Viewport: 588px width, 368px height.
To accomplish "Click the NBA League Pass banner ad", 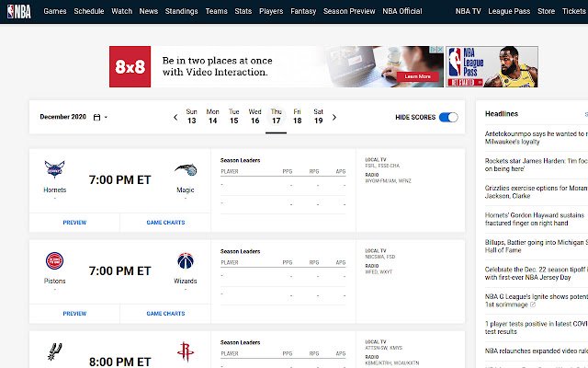I will [x=492, y=67].
